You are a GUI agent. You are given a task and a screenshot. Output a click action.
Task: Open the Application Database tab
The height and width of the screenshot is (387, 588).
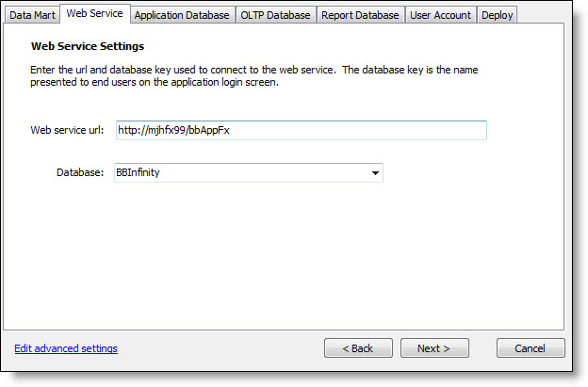[182, 15]
